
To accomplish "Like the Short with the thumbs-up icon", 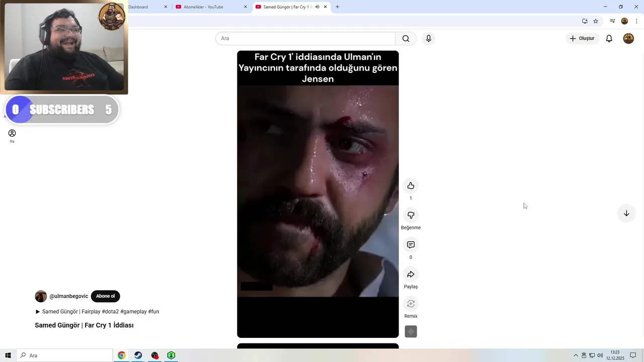I will point(411,186).
